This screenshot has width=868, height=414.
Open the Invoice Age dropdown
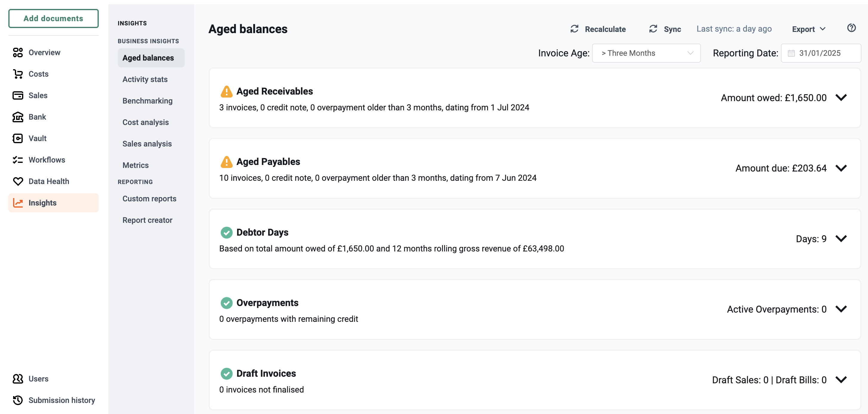646,53
